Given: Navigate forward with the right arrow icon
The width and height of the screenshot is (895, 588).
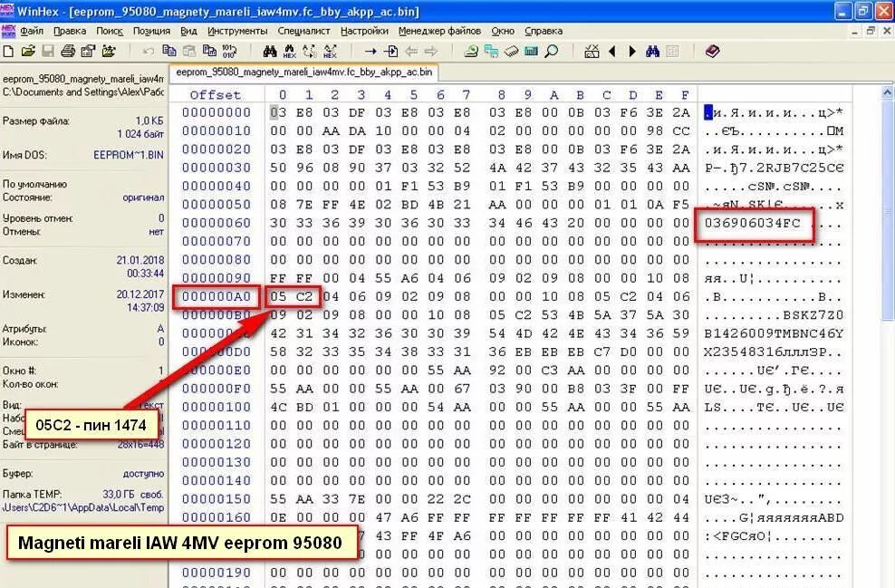Looking at the screenshot, I should [431, 52].
